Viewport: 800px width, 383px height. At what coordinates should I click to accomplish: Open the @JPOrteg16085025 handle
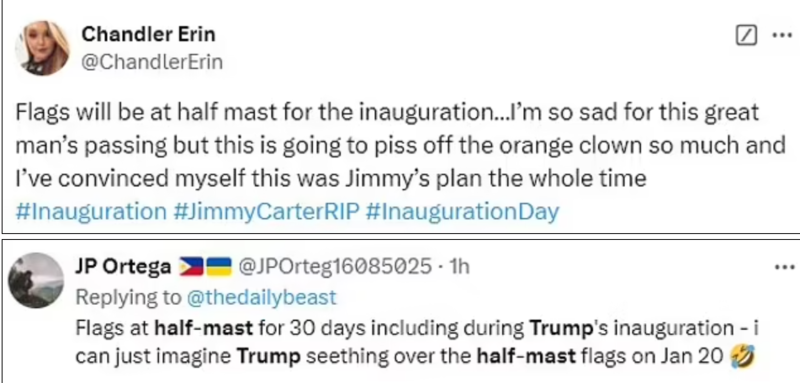334,267
